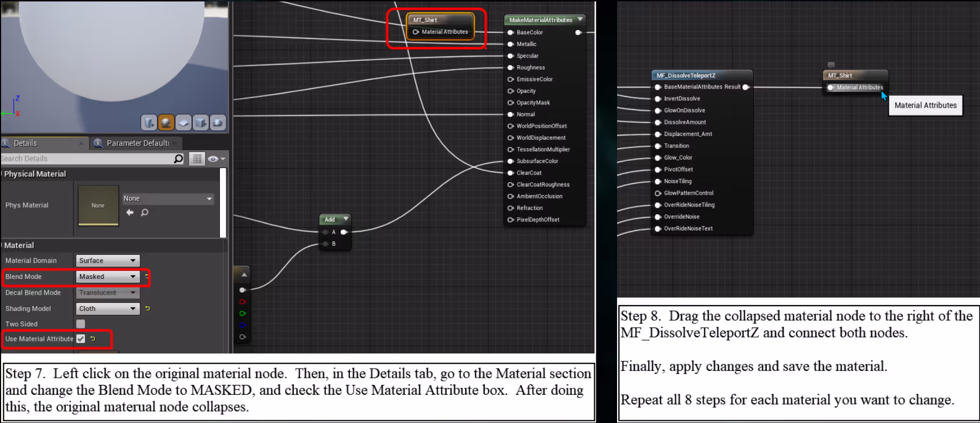Open the eye view options menu
Viewport: 980px width, 423px height.
216,159
